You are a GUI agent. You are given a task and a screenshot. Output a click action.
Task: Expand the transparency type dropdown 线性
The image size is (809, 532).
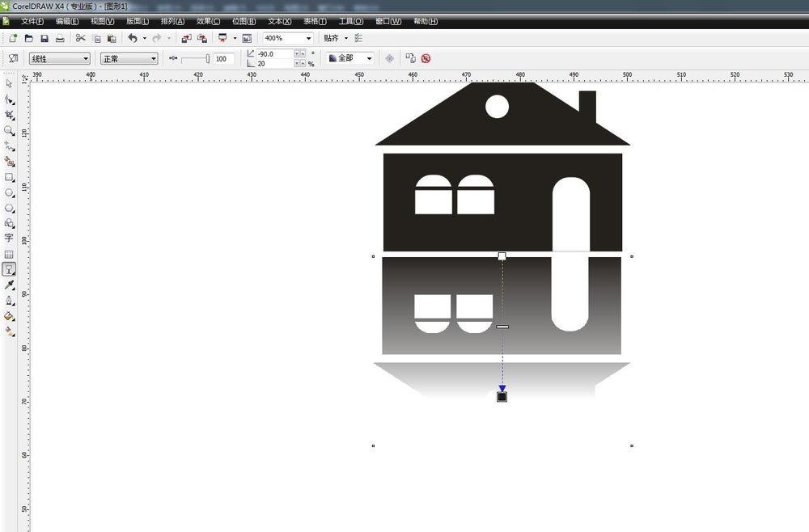86,58
